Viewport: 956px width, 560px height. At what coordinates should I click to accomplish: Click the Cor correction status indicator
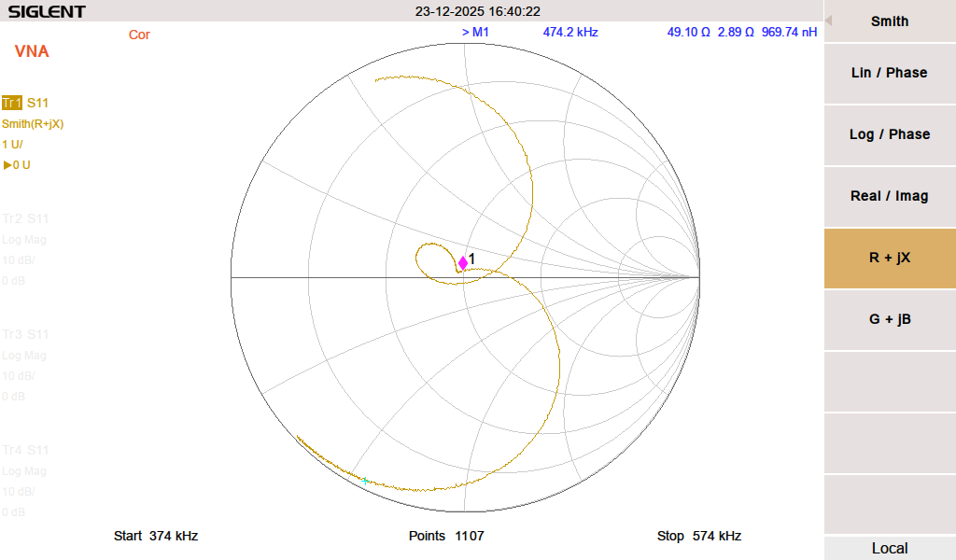click(139, 35)
